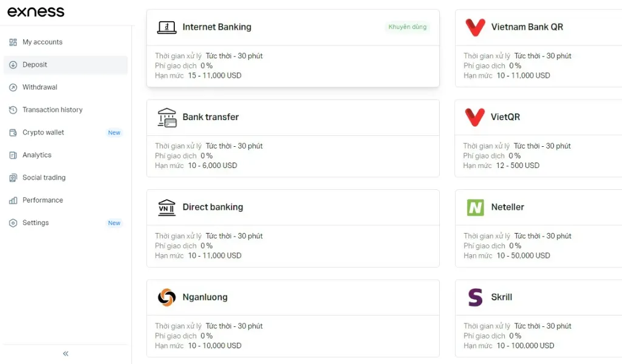This screenshot has height=364, width=622.
Task: Click the Settings gear icon in sidebar
Action: tap(13, 223)
